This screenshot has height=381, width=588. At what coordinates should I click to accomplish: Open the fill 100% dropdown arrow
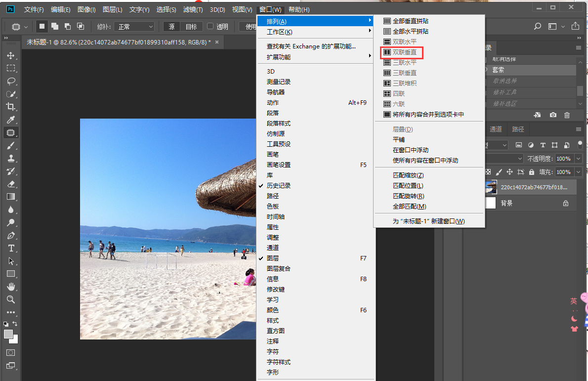pos(578,172)
